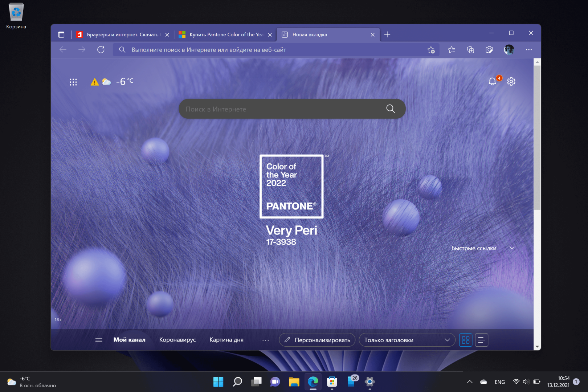Close the Новая вкладка tab

click(x=373, y=35)
